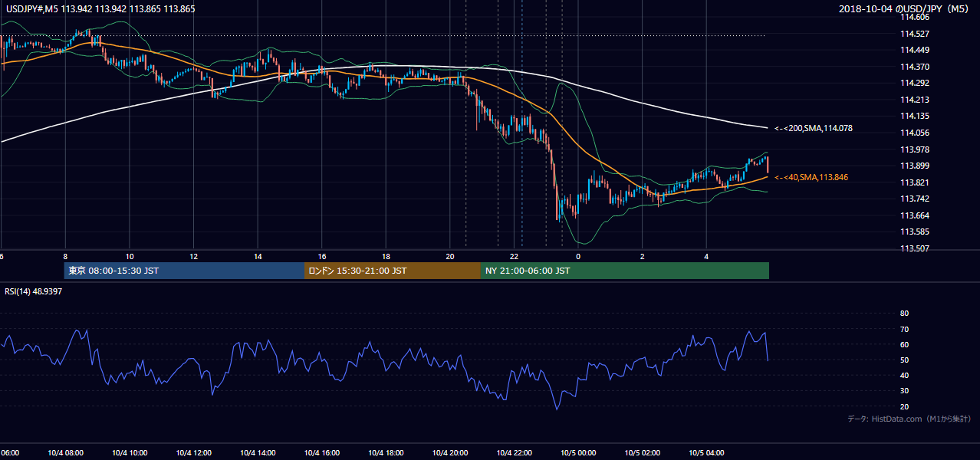Click the 10/4 12:00 time axis label
Image resolution: width=980 pixels, height=460 pixels.
pyautogui.click(x=193, y=453)
